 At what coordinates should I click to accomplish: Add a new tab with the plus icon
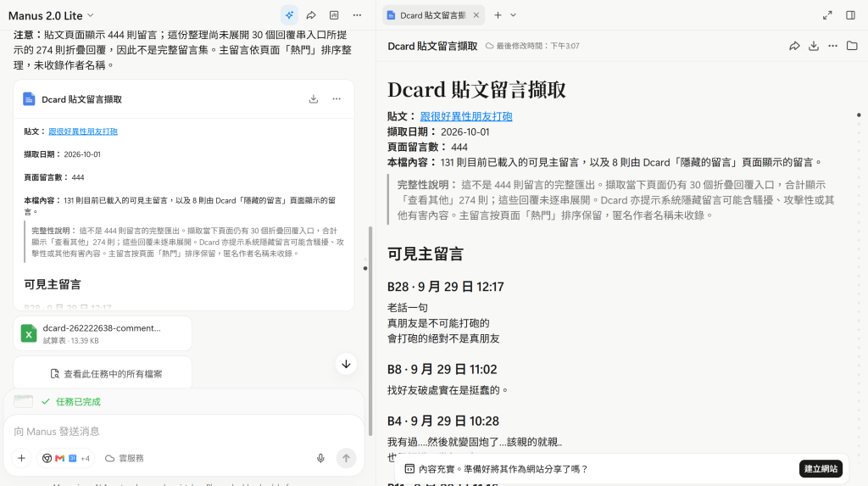click(x=498, y=15)
